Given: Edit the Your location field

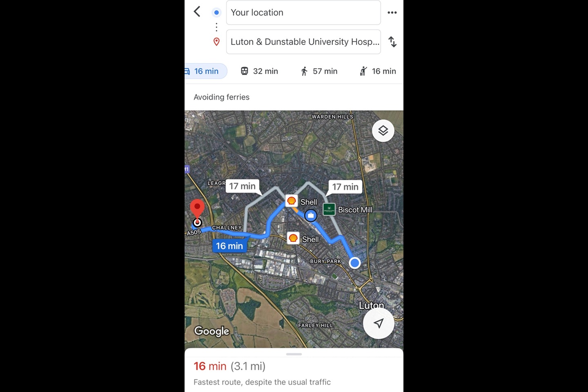Looking at the screenshot, I should coord(303,13).
